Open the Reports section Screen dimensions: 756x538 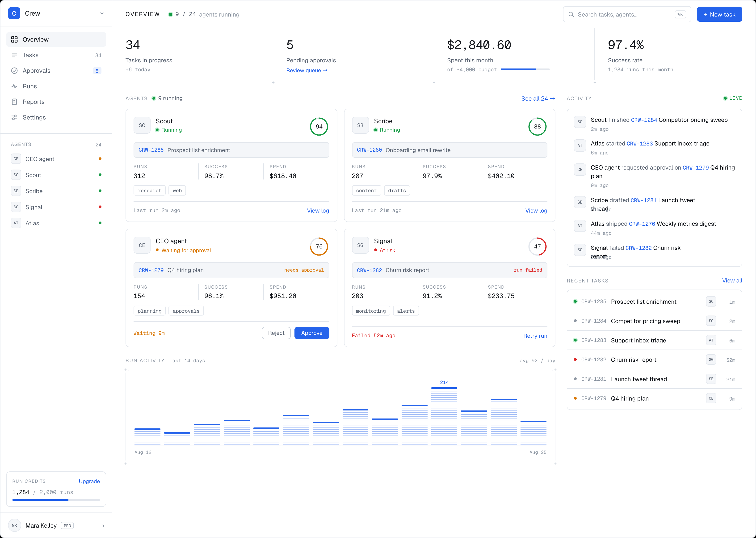click(x=56, y=102)
